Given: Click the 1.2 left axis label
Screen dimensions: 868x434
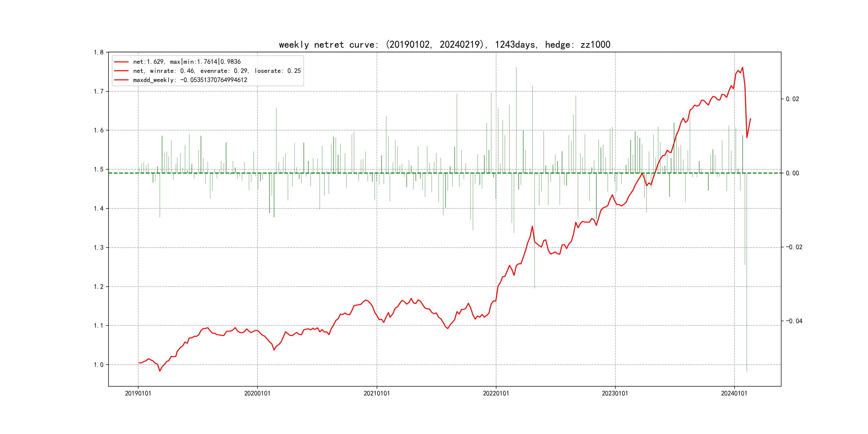Looking at the screenshot, I should pos(98,287).
